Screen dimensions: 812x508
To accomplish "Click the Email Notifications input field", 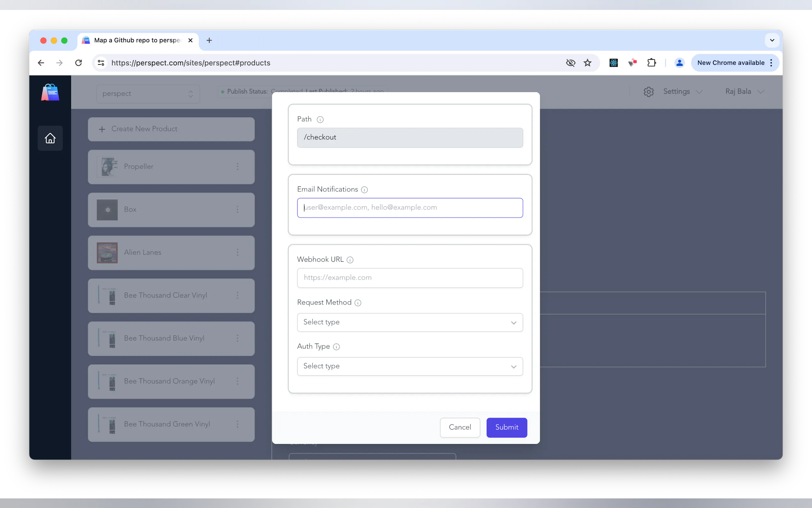I will (410, 208).
